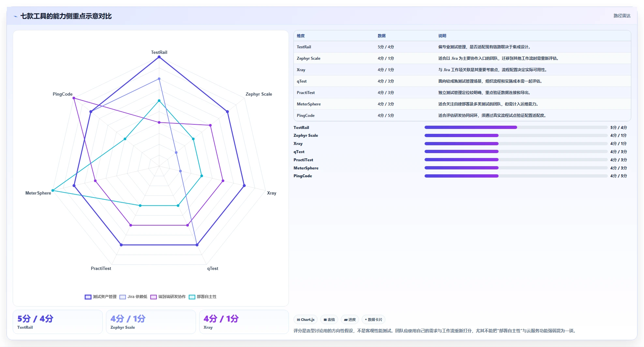
Task: Click the TestRail label in progress list
Action: (301, 128)
